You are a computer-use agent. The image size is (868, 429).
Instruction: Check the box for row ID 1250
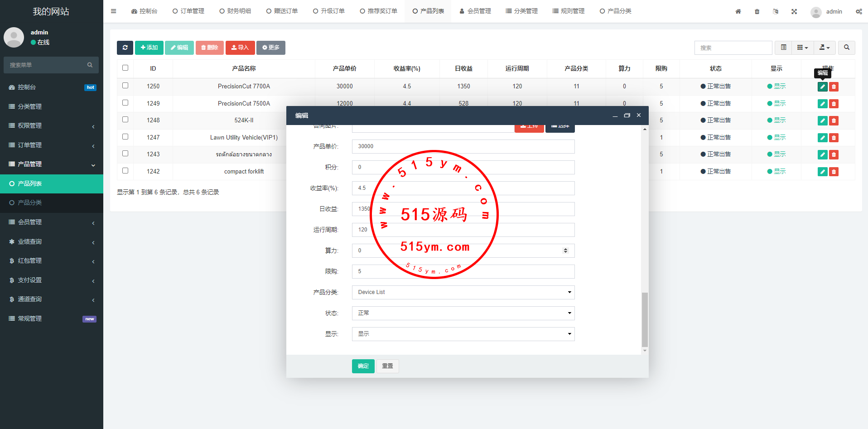(x=125, y=86)
